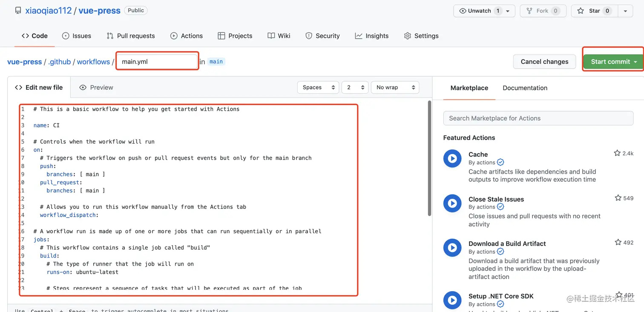This screenshot has width=644, height=312.
Task: Click vue-press breadcrumb link
Action: [x=25, y=62]
